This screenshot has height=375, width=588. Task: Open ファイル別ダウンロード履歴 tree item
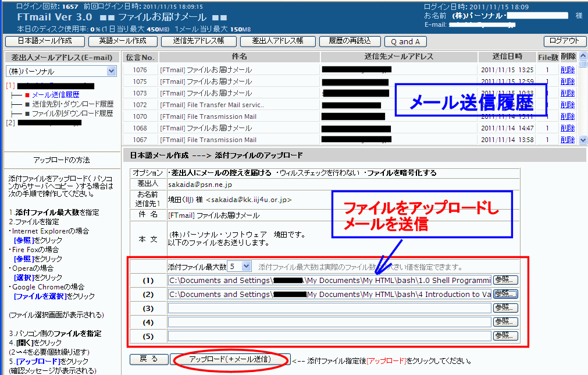coord(73,114)
